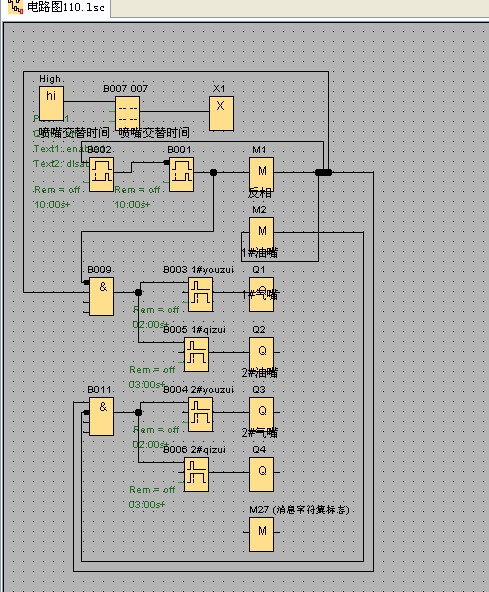489x592 pixels.
Task: Select the Q2 output block
Action: pos(262,355)
